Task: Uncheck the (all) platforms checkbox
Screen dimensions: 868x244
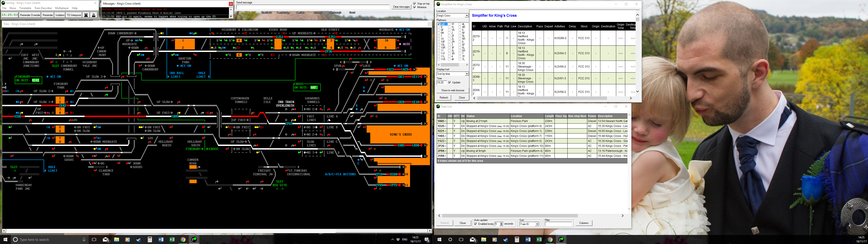Action: click(x=439, y=24)
